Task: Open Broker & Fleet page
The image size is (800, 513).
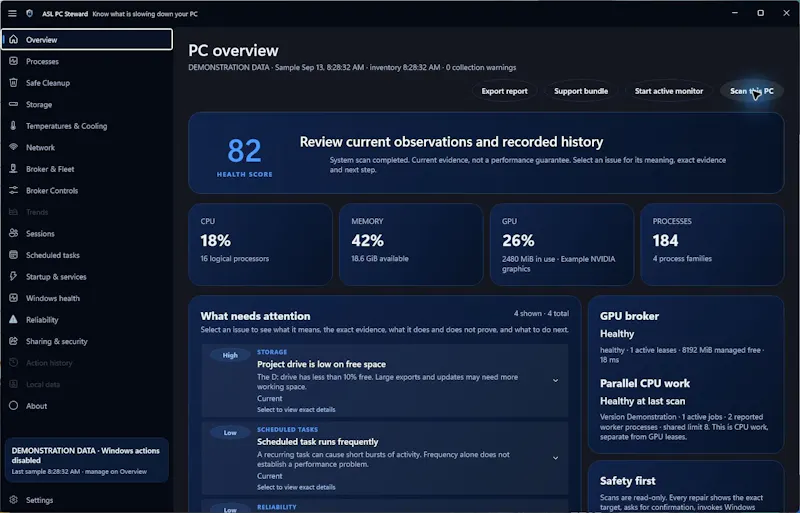Action: coord(87,168)
